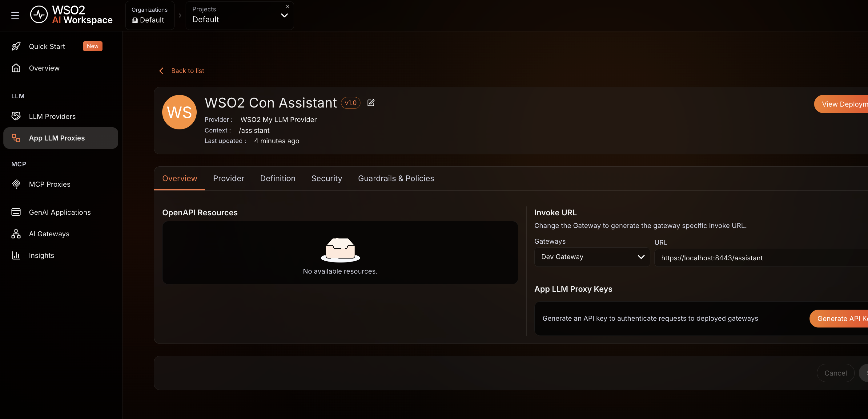Click the v1.0 version badge
868x419 pixels.
point(351,103)
